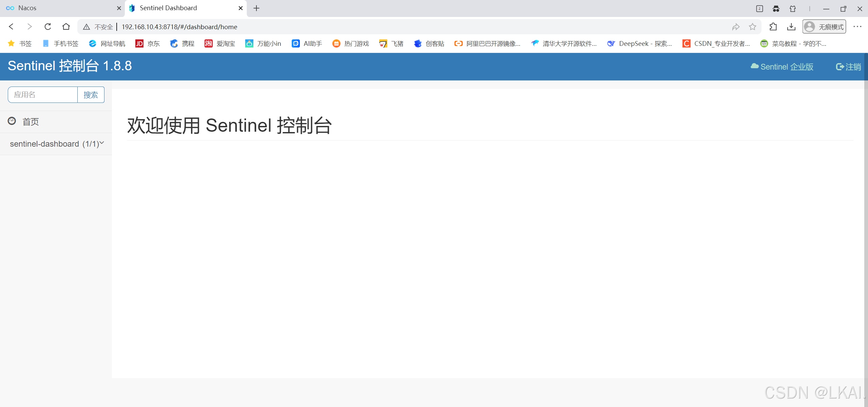Click the skin shirt icon in title bar
Screen dimensions: 868x407
(x=792, y=8)
